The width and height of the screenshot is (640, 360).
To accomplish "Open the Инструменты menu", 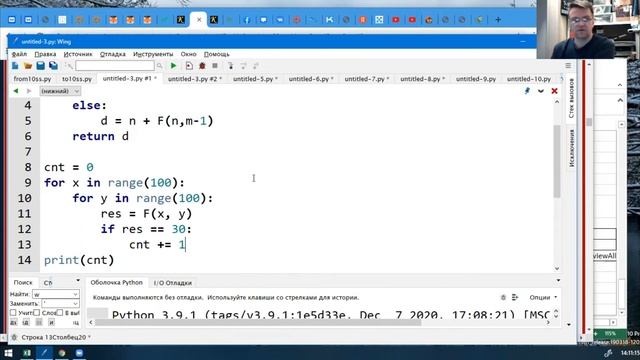I will (153, 54).
